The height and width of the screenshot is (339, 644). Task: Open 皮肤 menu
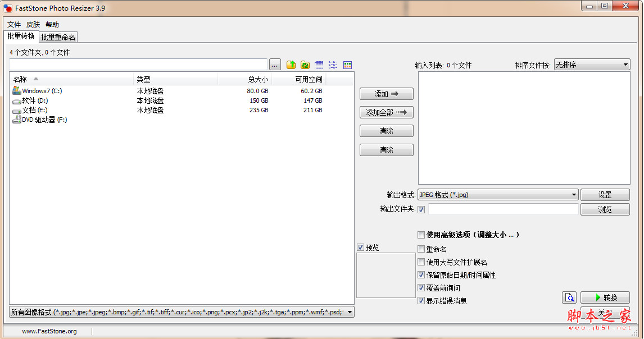pyautogui.click(x=33, y=25)
